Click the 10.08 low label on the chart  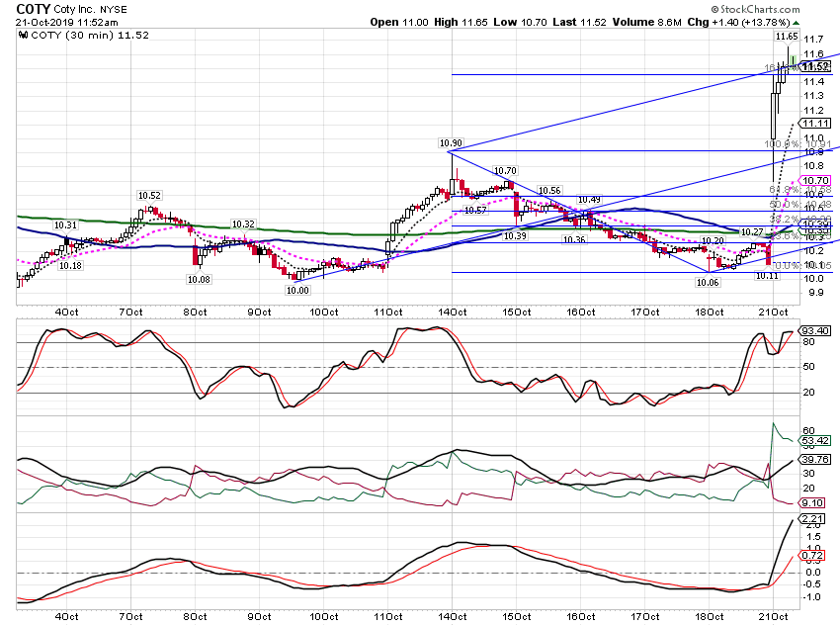pos(199,279)
